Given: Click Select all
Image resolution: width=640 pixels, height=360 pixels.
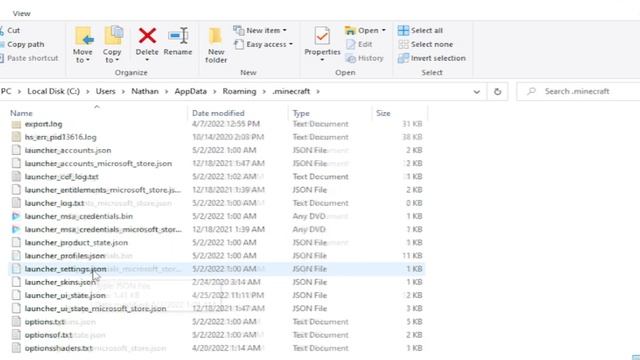Looking at the screenshot, I should click(x=420, y=30).
